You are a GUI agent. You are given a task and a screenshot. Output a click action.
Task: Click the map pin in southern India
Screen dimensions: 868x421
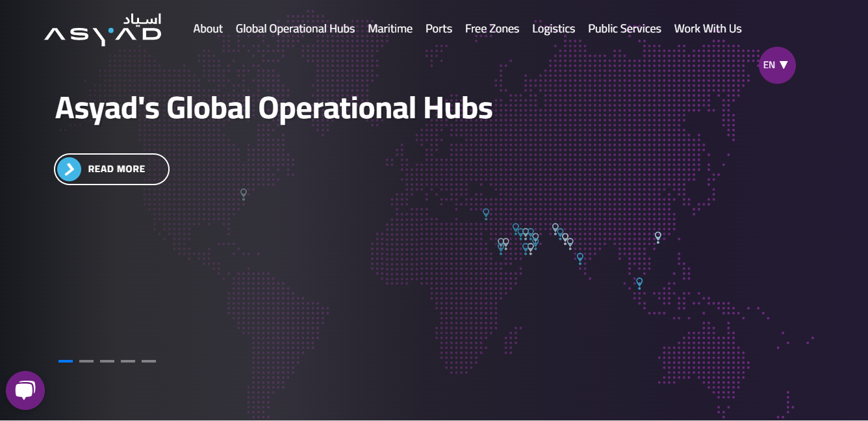(x=580, y=257)
